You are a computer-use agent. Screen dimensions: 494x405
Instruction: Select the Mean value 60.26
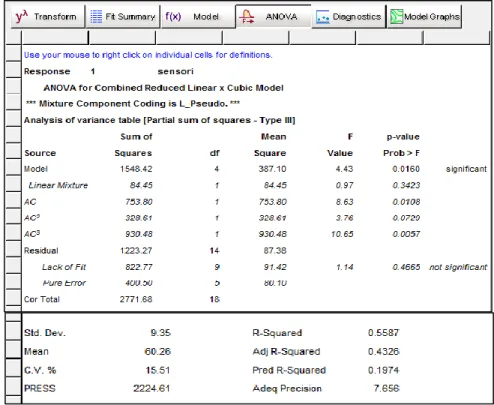[157, 351]
